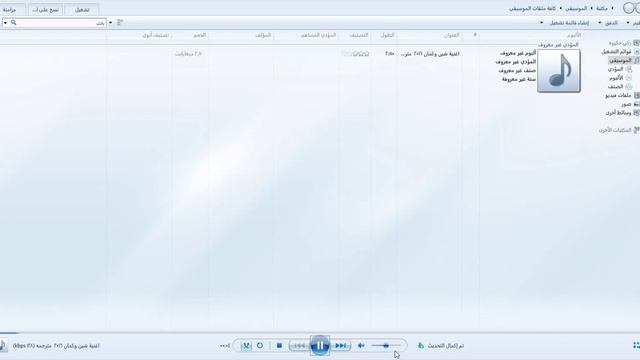The height and width of the screenshot is (360, 640).
Task: Click the update status icon beside "تم إكمال التحديث"
Action: 421,346
